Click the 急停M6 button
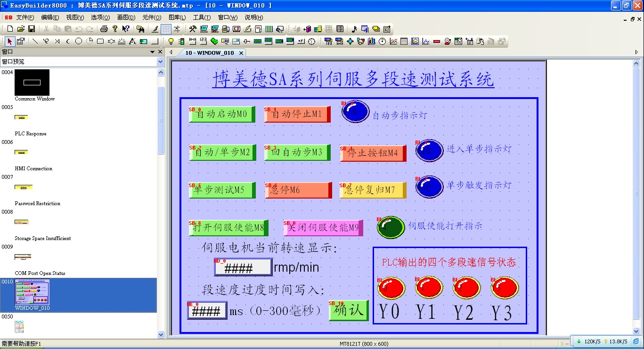This screenshot has width=644, height=349. [298, 190]
